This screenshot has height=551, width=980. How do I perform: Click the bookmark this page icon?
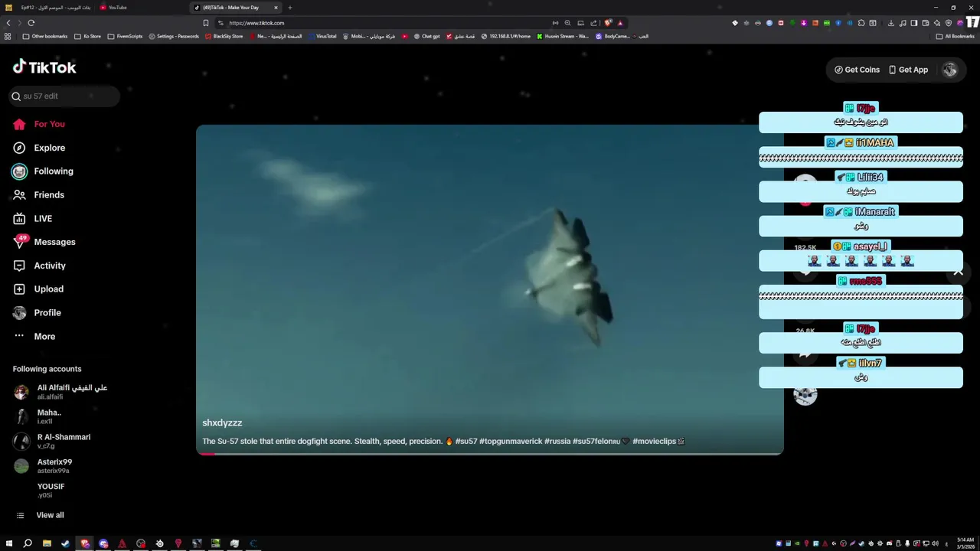pos(206,23)
